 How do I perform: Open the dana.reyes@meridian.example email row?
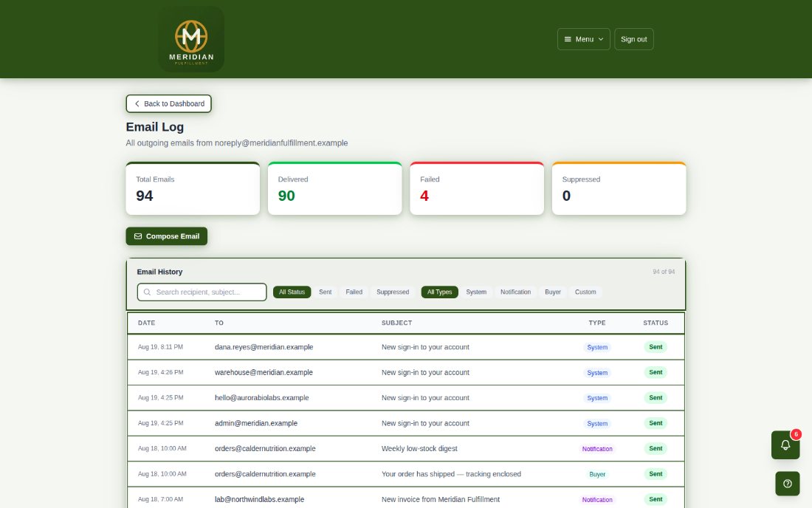pos(406,347)
